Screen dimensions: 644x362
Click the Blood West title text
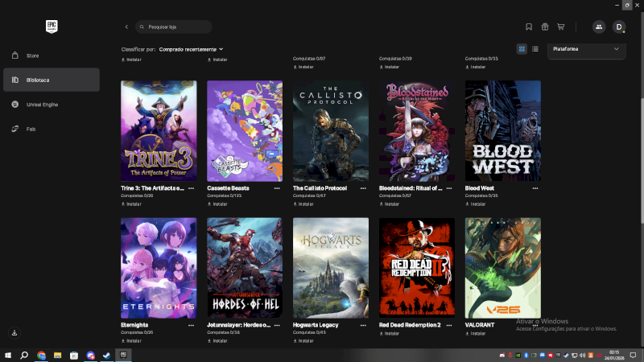pyautogui.click(x=479, y=188)
